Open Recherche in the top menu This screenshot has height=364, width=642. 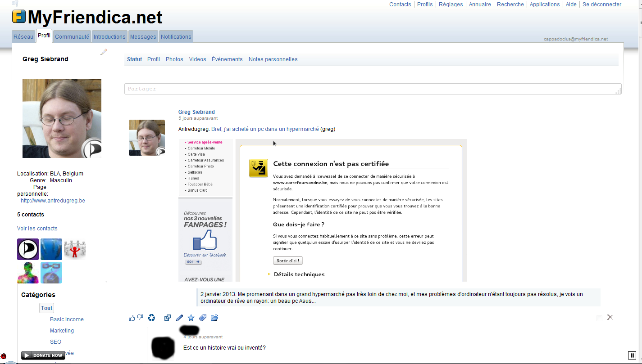[510, 4]
